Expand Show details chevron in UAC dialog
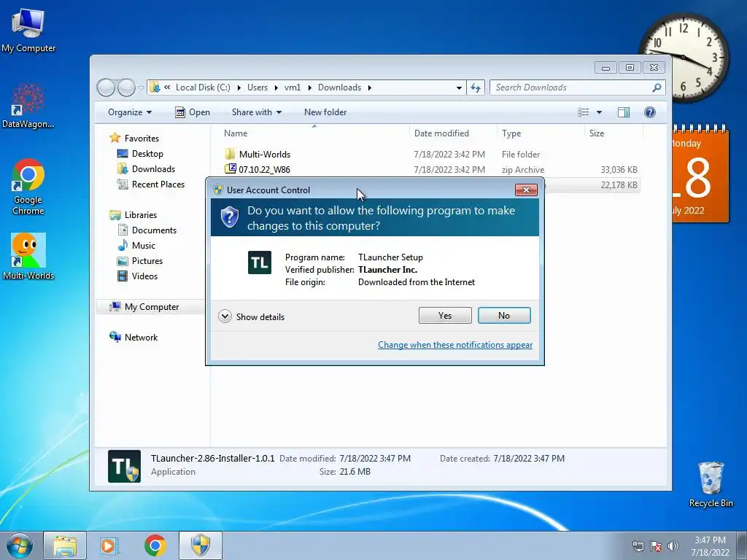747x560 pixels. (x=225, y=316)
